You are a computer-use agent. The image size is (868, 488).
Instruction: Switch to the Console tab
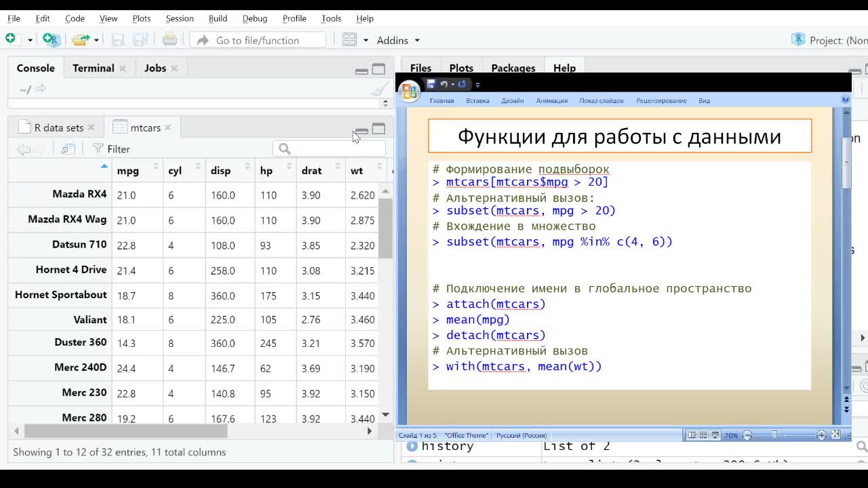[35, 68]
